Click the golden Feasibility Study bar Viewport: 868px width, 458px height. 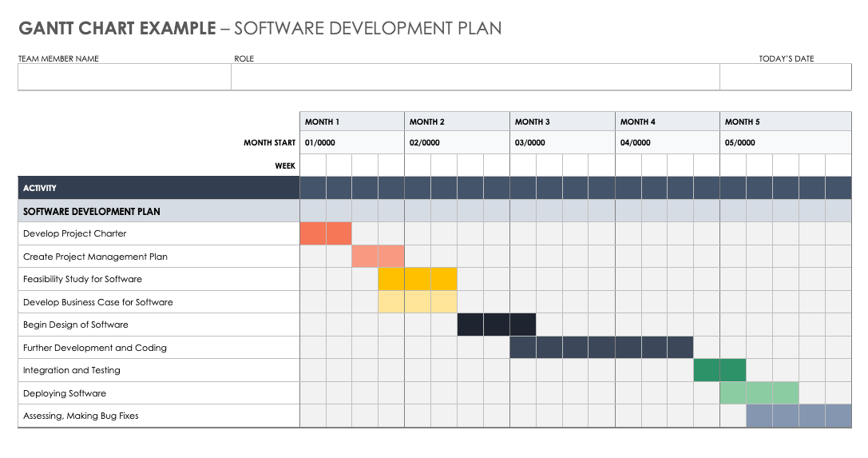418,280
